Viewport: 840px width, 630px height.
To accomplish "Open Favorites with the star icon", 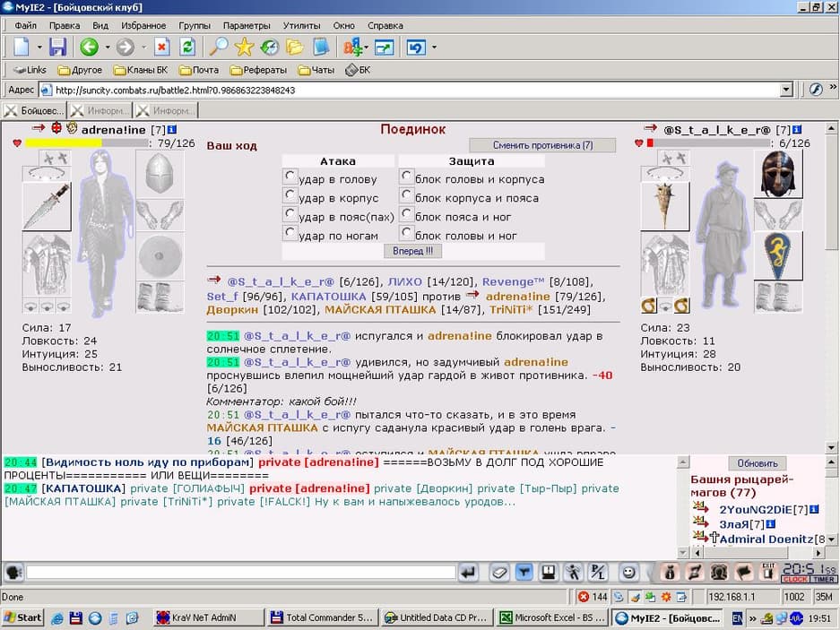I will 244,47.
